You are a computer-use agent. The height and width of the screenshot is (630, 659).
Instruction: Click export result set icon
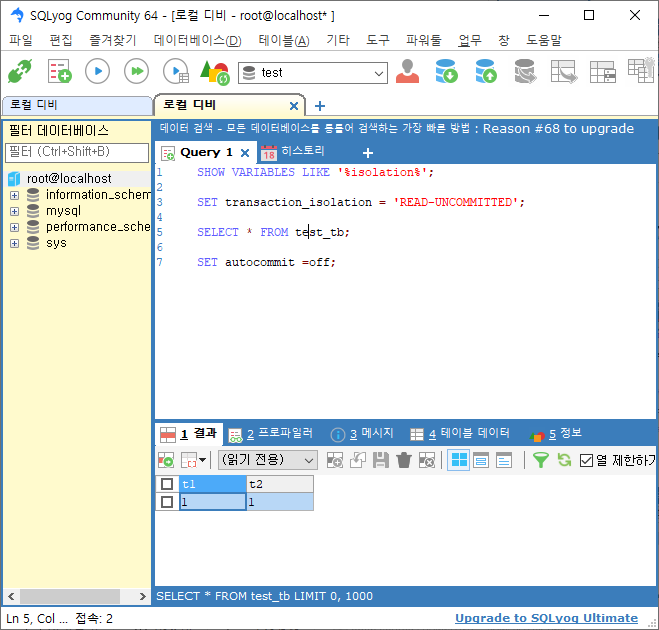(166, 461)
